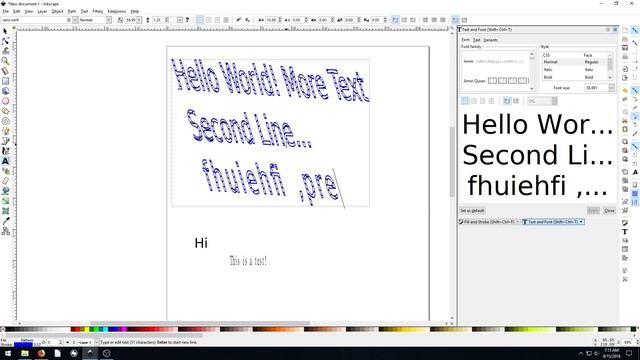Viewport: 640px width, 360px height.
Task: Click the Save document icon
Action: tap(625, 48)
